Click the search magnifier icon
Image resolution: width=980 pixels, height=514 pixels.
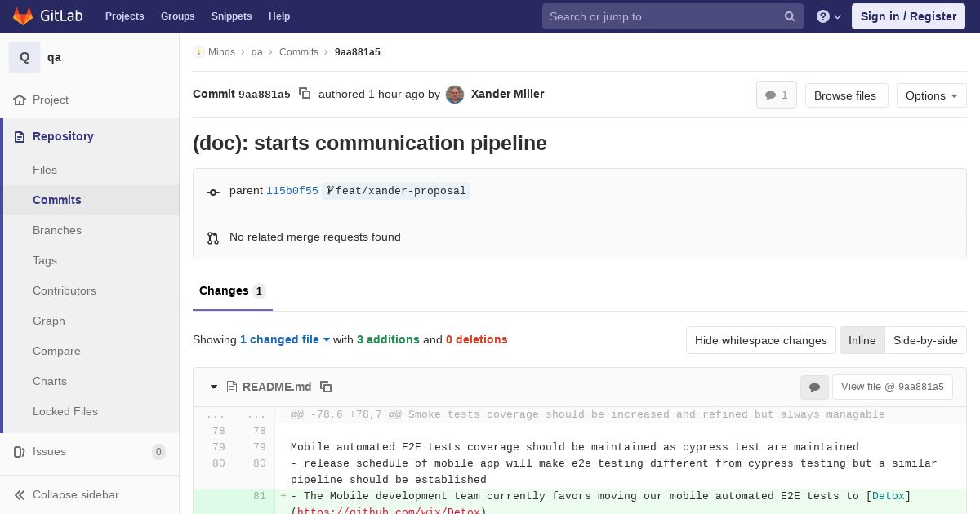point(790,16)
